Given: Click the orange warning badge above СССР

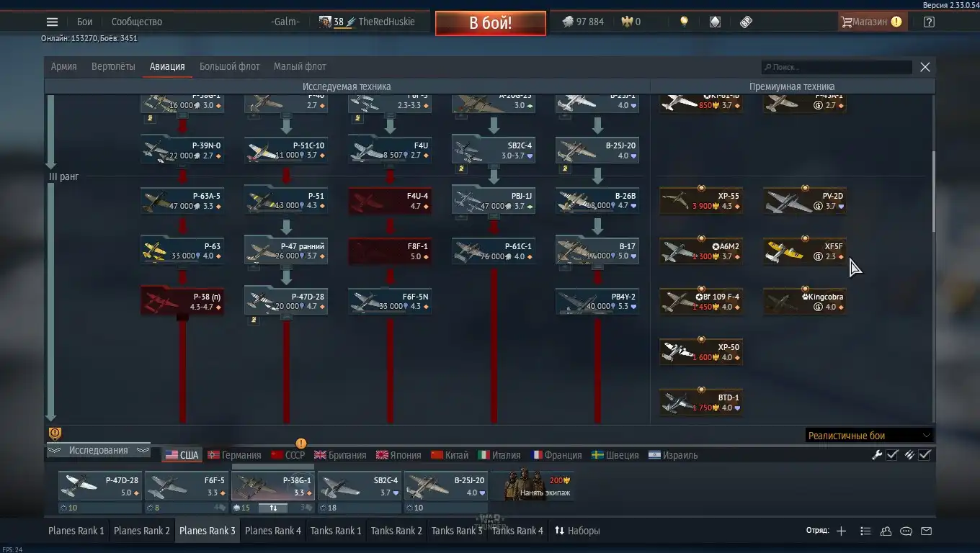Looking at the screenshot, I should point(300,443).
